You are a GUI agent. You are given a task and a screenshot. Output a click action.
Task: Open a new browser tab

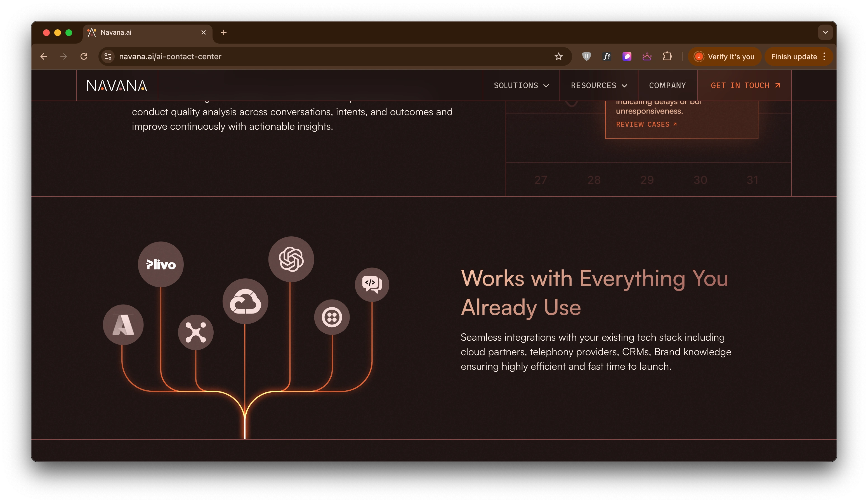(x=223, y=32)
